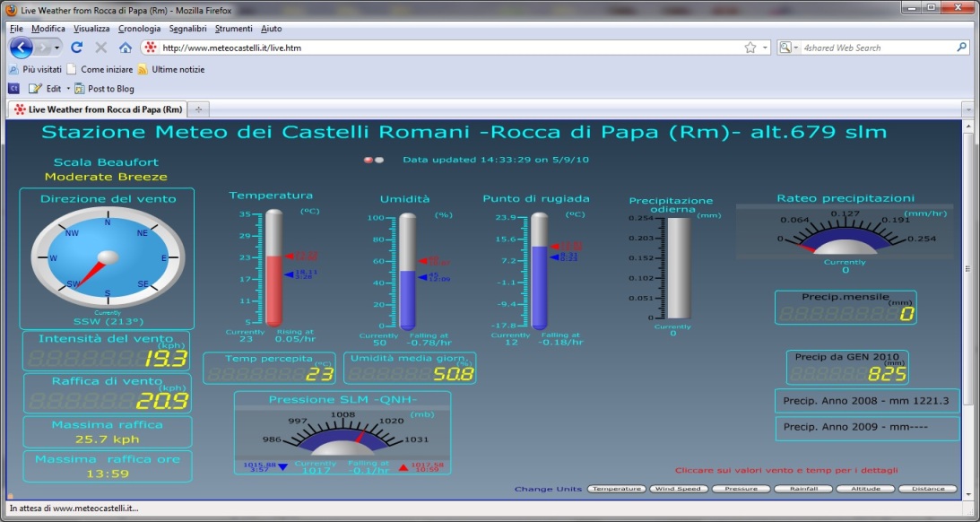980x522 pixels.
Task: Bookmark this page with the star icon
Action: (x=750, y=48)
